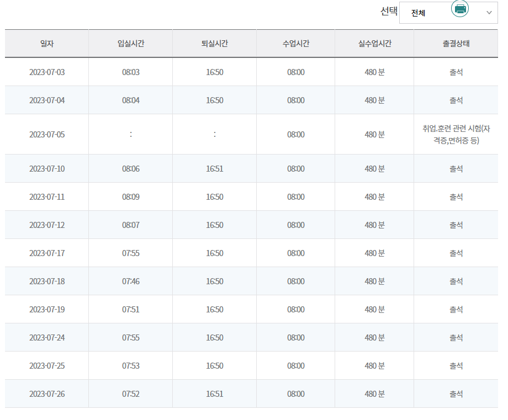Screen dimensions: 508x420
Task: Click 출석 status for 2023-07-25
Action: click(456, 365)
